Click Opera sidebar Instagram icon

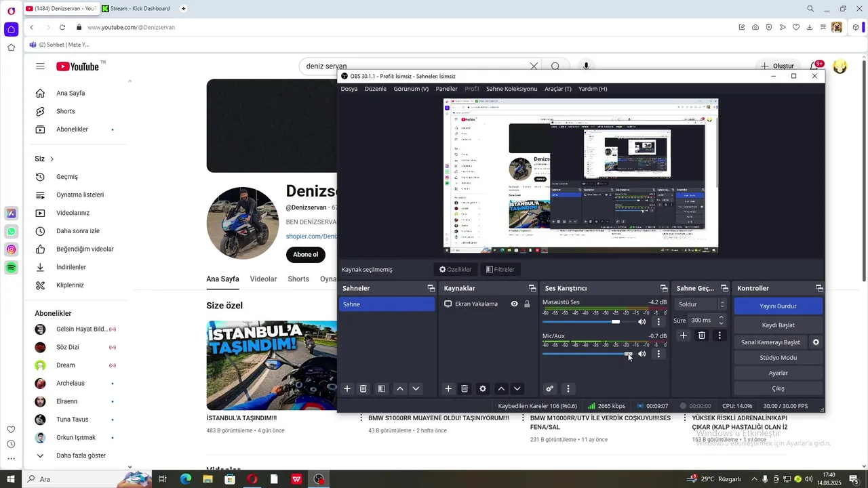click(11, 249)
